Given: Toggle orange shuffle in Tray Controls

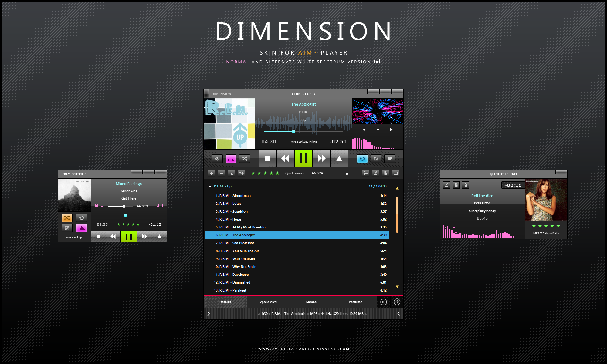Looking at the screenshot, I should coord(67,218).
